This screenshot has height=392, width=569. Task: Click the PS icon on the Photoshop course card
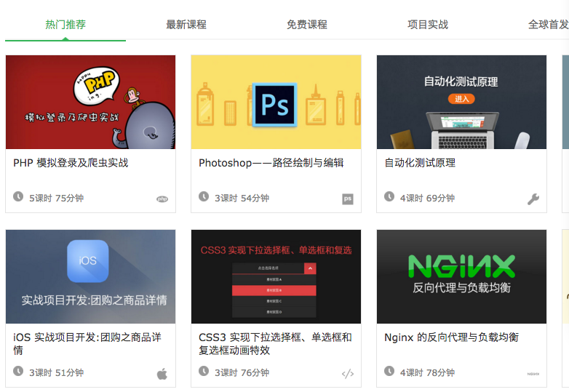pos(348,199)
